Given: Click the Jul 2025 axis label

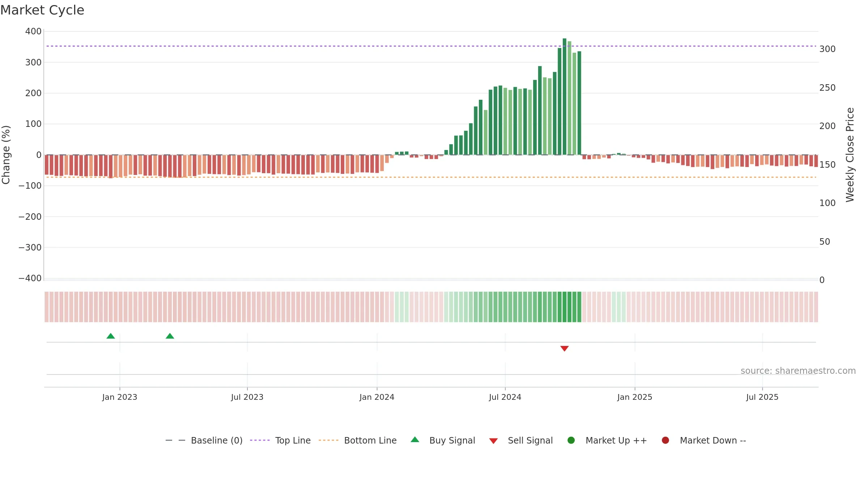Looking at the screenshot, I should point(762,397).
